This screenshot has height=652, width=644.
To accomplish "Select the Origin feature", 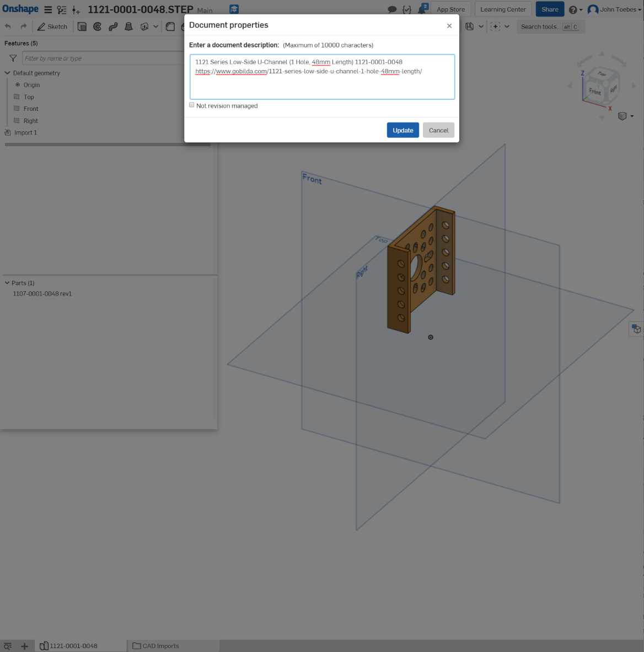I will click(x=31, y=85).
